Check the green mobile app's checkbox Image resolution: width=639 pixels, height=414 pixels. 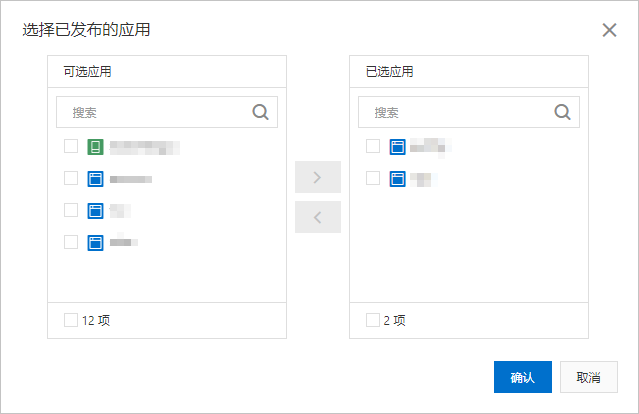coord(71,146)
